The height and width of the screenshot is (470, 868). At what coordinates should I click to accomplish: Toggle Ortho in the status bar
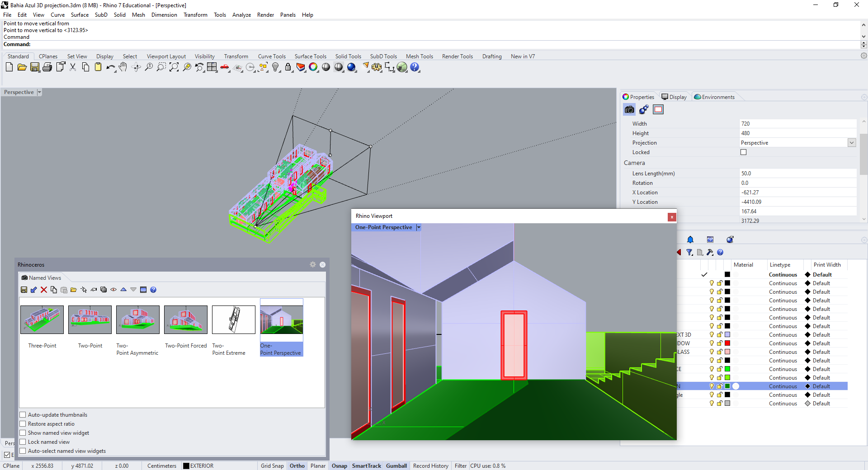tap(297, 466)
